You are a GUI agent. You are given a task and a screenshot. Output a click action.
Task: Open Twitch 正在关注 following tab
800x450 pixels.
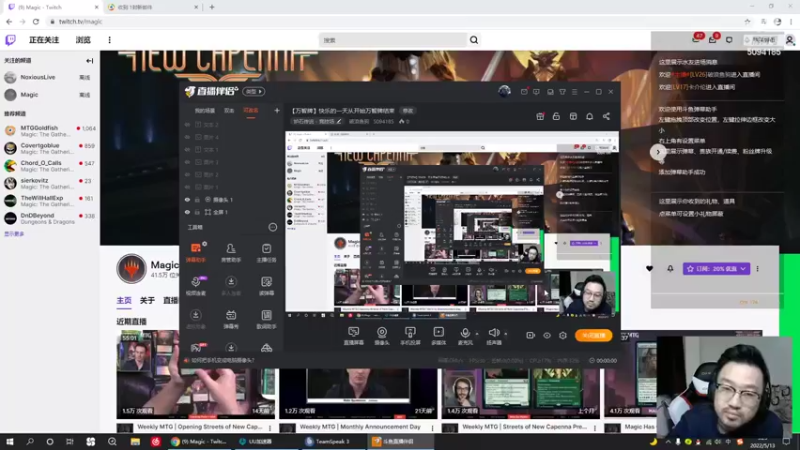(44, 40)
